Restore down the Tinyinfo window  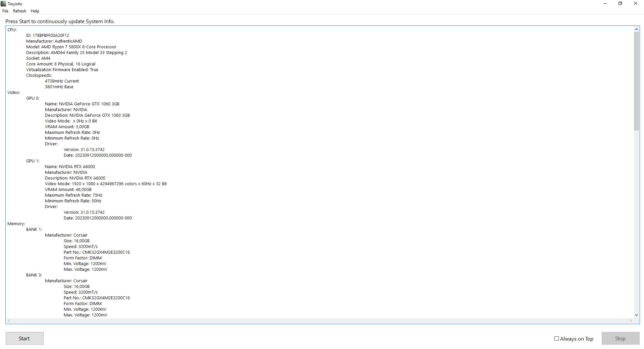[620, 4]
